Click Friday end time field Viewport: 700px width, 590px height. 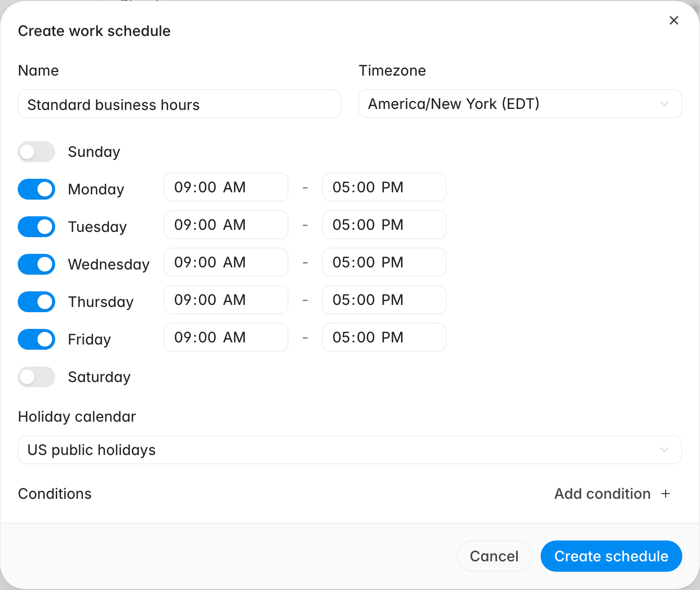click(x=384, y=337)
